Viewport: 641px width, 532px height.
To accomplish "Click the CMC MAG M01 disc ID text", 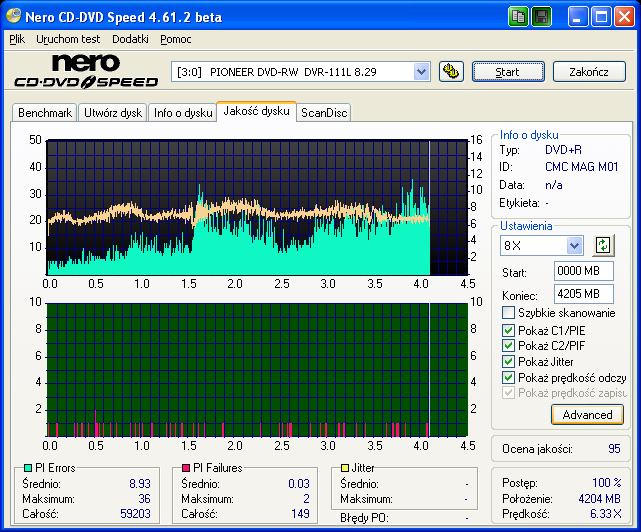I will point(581,167).
